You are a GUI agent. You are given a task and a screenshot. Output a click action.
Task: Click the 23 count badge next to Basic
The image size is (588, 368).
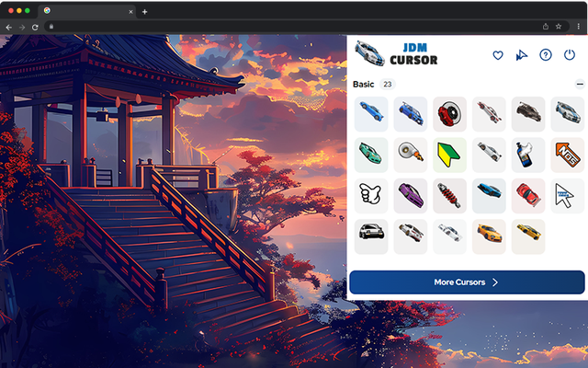(x=388, y=84)
